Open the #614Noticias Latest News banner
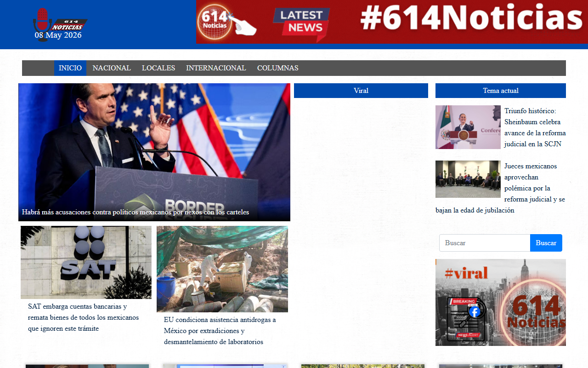The image size is (588, 368). coord(392,22)
